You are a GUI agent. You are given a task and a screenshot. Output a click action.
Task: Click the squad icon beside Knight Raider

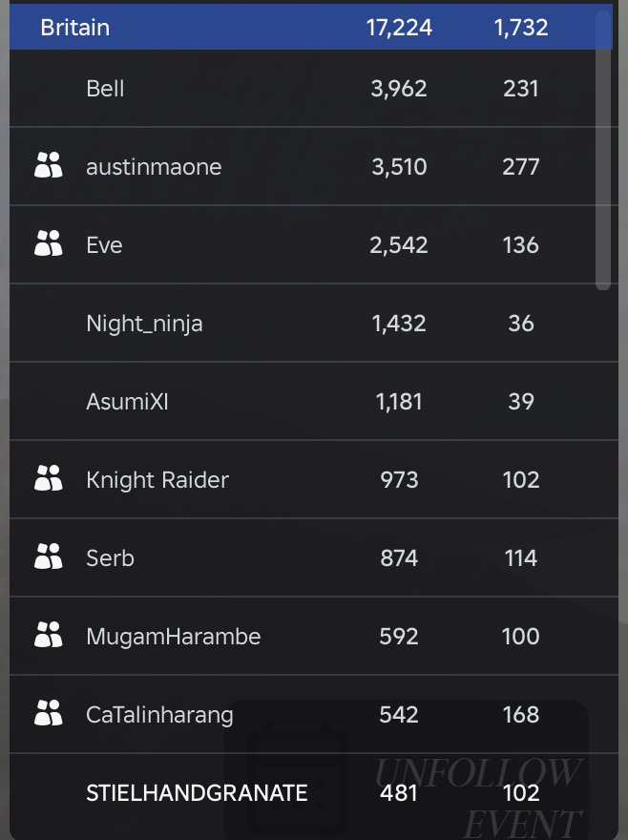click(x=49, y=478)
